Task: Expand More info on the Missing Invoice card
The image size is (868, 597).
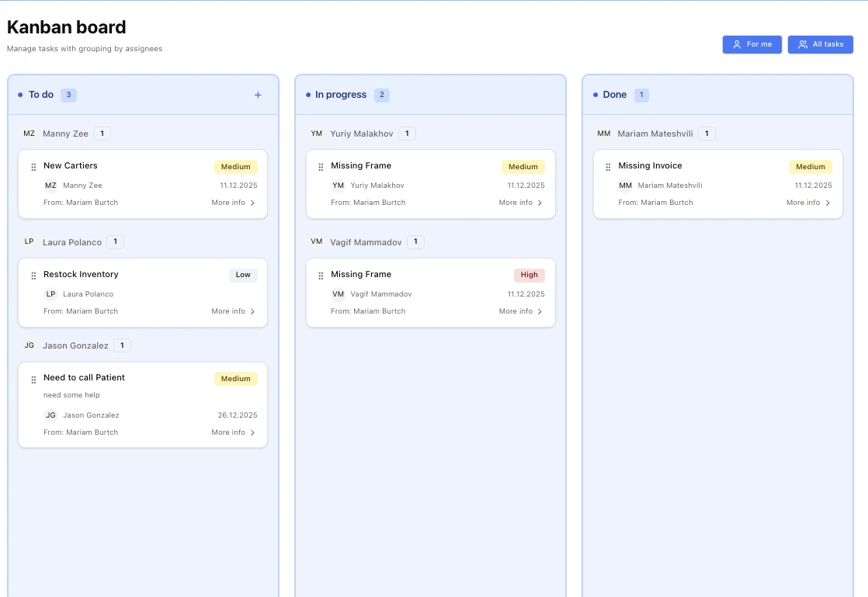Action: click(807, 203)
